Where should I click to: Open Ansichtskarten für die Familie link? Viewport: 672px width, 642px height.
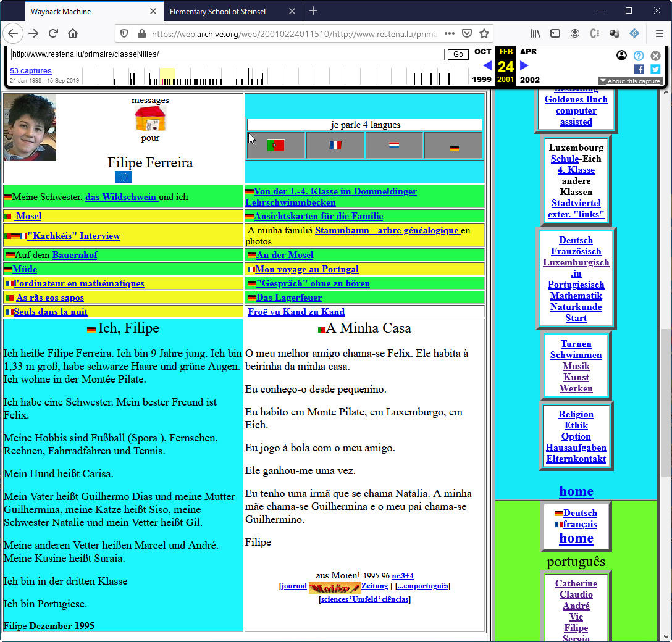coord(319,216)
